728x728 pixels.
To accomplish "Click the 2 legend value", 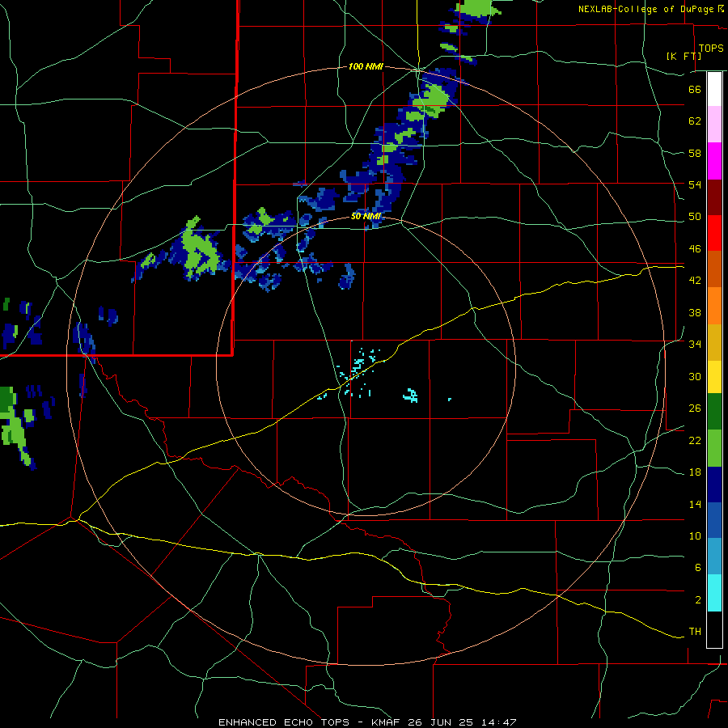I will click(x=698, y=600).
